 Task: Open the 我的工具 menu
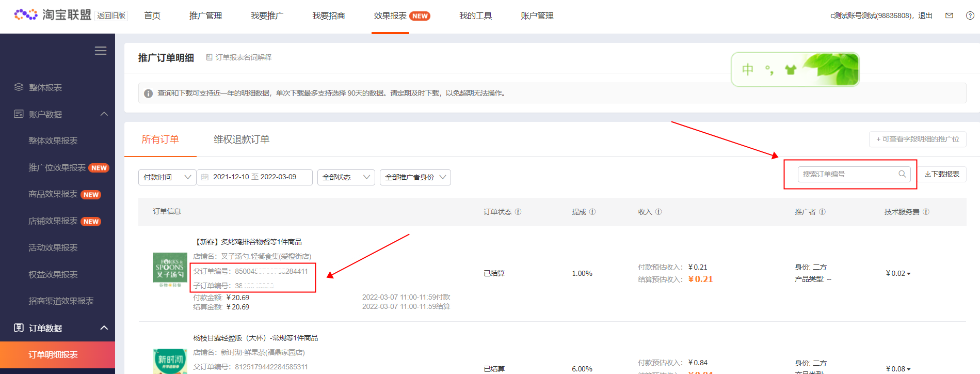click(475, 15)
